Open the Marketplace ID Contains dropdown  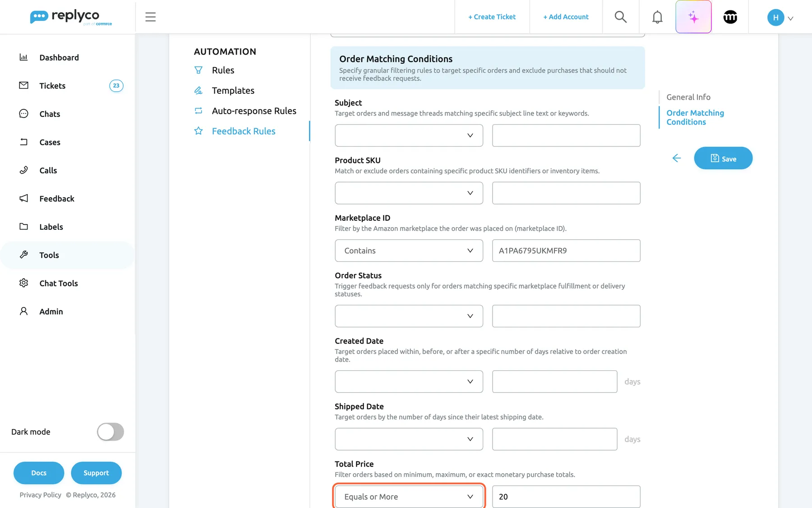tap(409, 251)
